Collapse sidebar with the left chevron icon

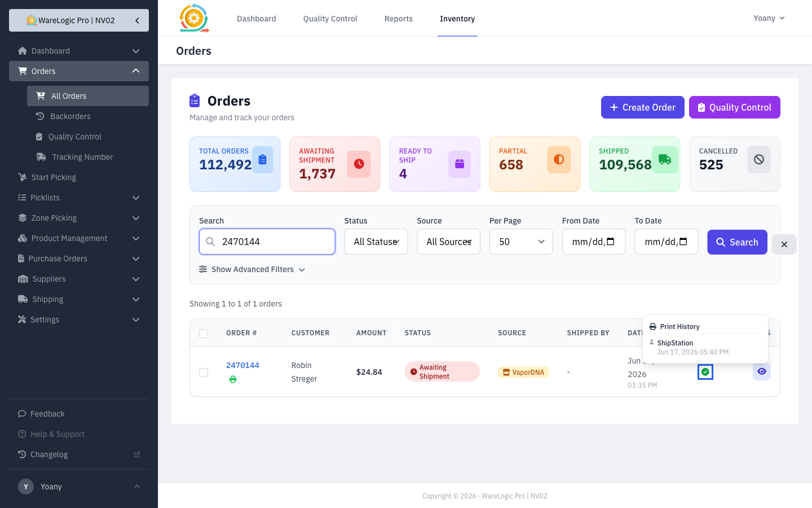pyautogui.click(x=137, y=20)
